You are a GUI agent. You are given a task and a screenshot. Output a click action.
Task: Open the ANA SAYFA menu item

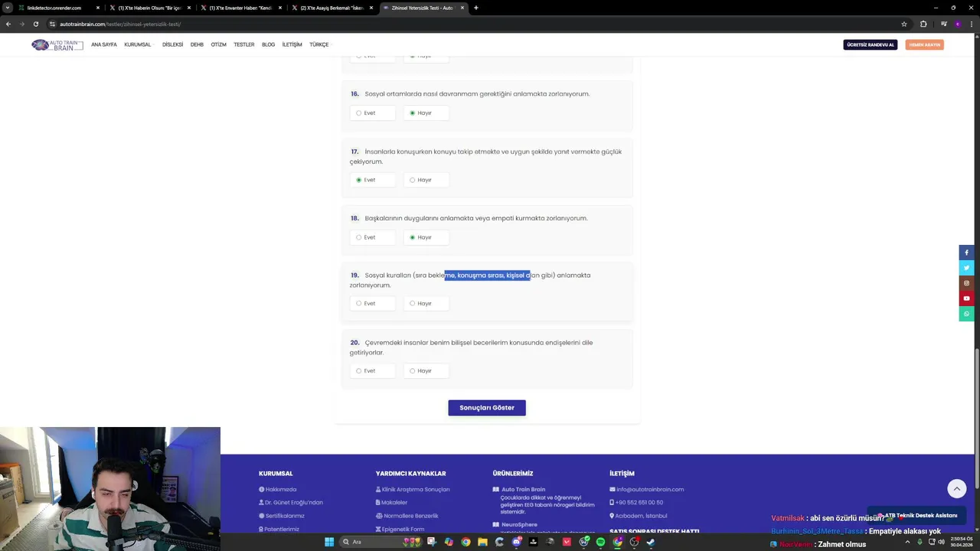pos(104,45)
